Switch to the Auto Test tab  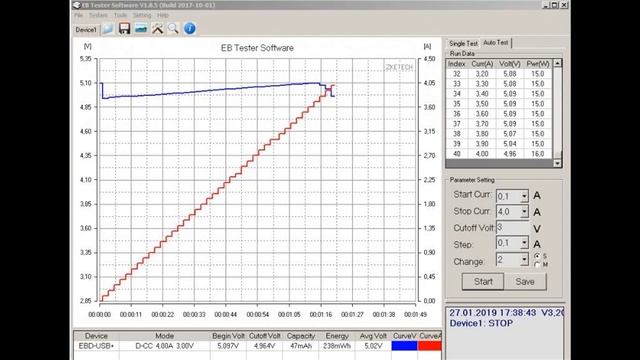(496, 42)
